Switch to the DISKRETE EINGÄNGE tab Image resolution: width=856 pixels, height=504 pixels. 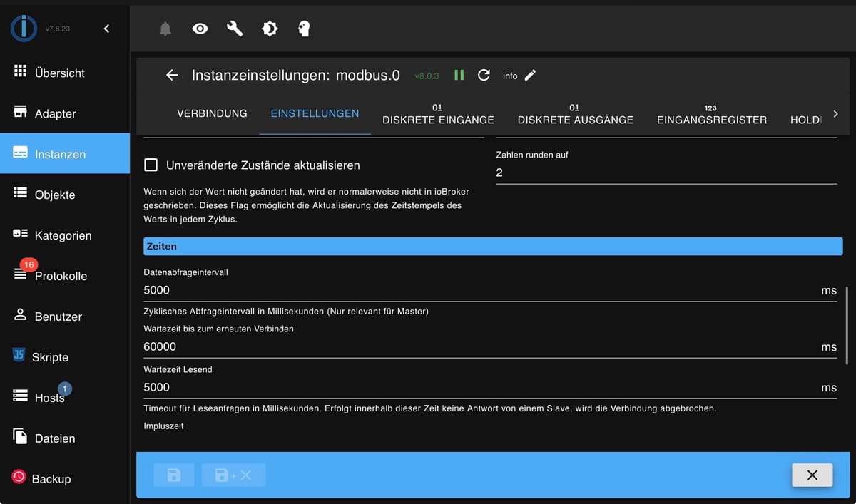[438, 113]
